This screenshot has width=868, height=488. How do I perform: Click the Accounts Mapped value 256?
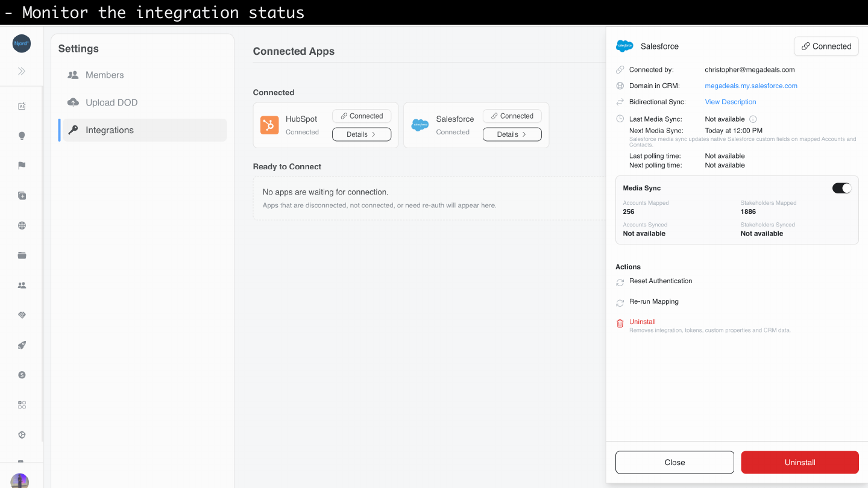pos(629,211)
